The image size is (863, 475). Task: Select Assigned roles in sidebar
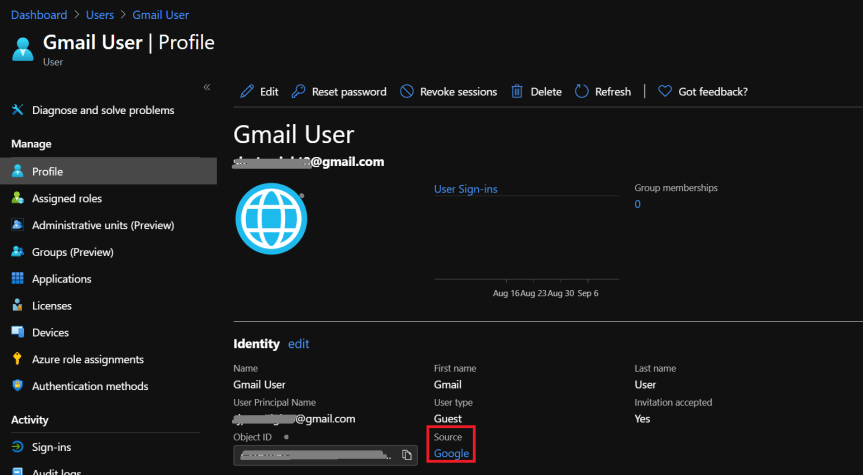66,198
